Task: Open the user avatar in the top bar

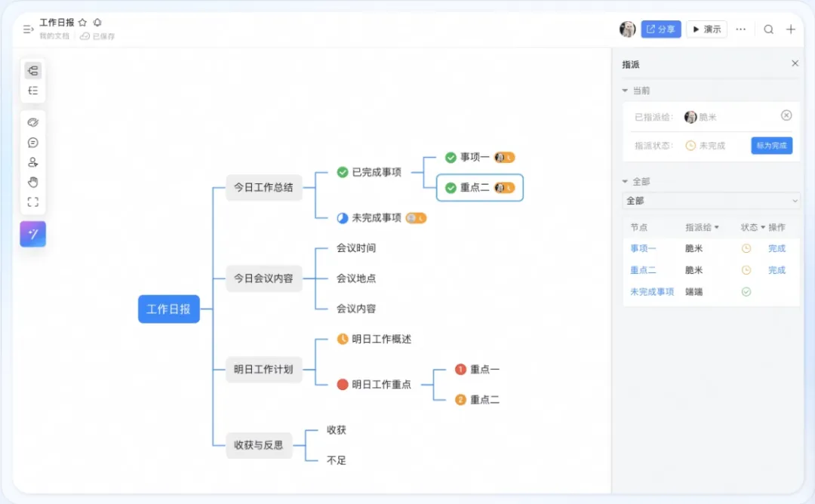Action: click(x=627, y=29)
